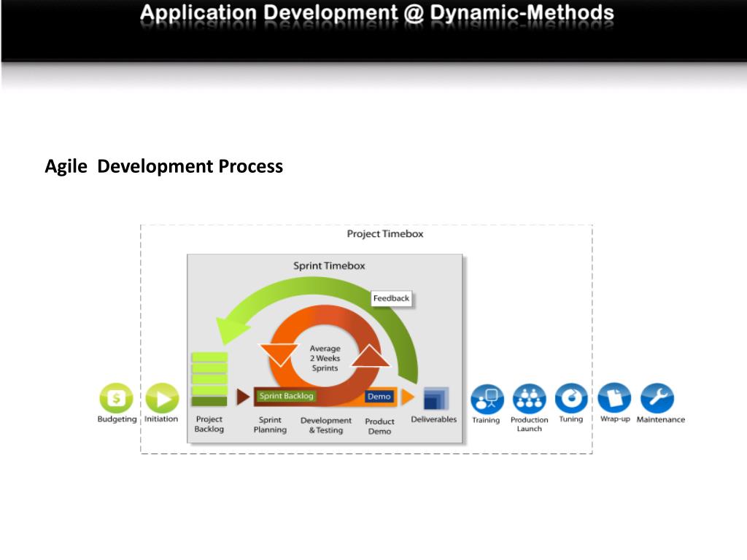The width and height of the screenshot is (747, 560).
Task: Click the Maintenance wrench icon
Action: point(657,398)
